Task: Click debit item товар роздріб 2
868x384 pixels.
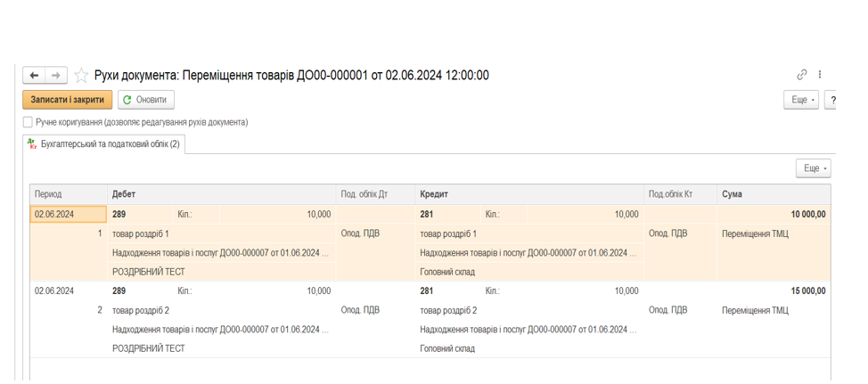Action: (141, 310)
